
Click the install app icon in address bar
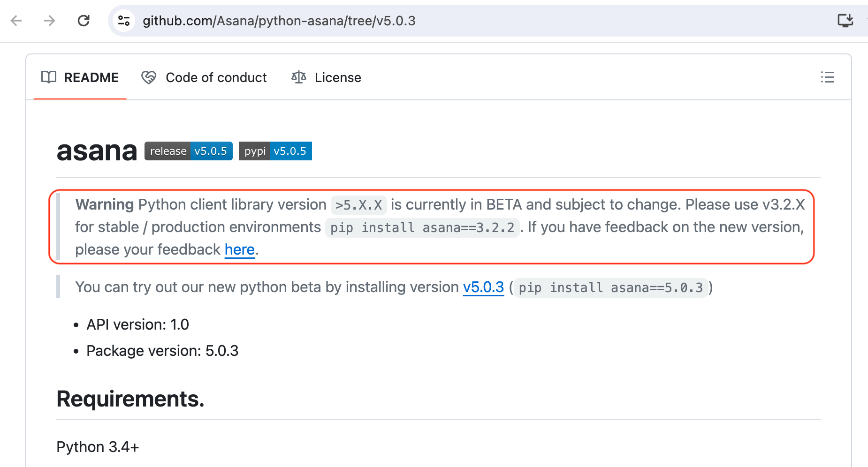pos(845,21)
